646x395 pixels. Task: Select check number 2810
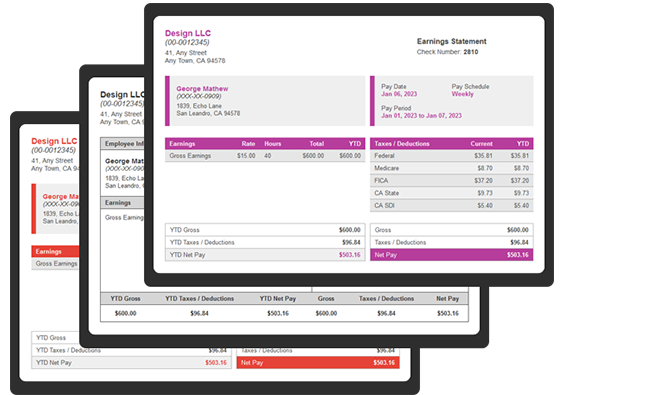[470, 52]
